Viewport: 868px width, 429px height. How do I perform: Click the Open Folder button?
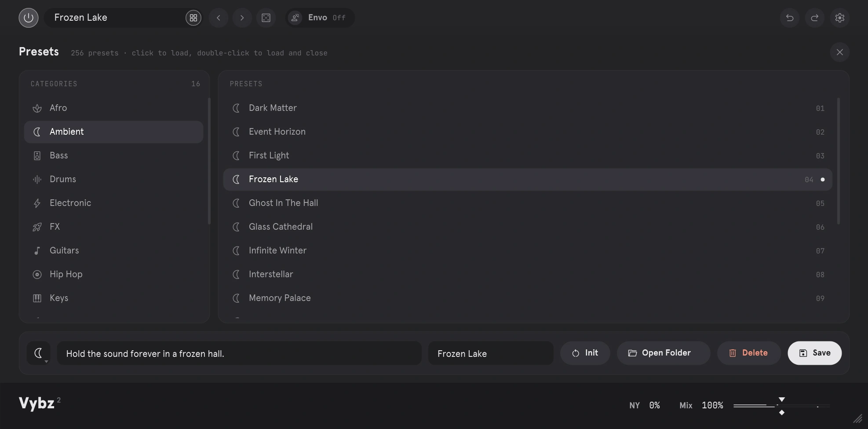coord(664,353)
